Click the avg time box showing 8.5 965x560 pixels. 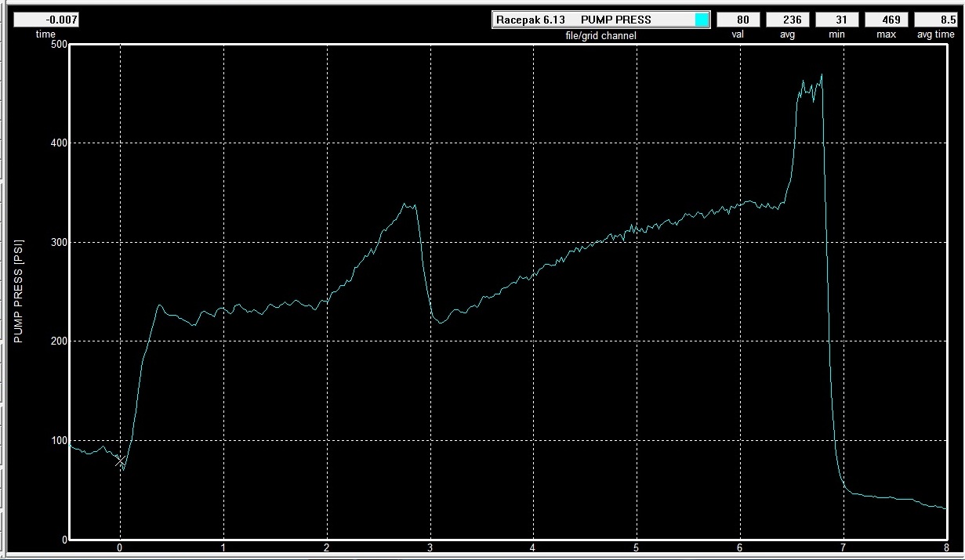(935, 20)
